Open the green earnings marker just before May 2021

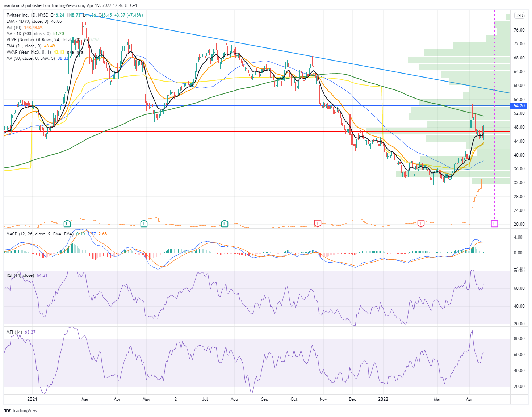tap(144, 224)
